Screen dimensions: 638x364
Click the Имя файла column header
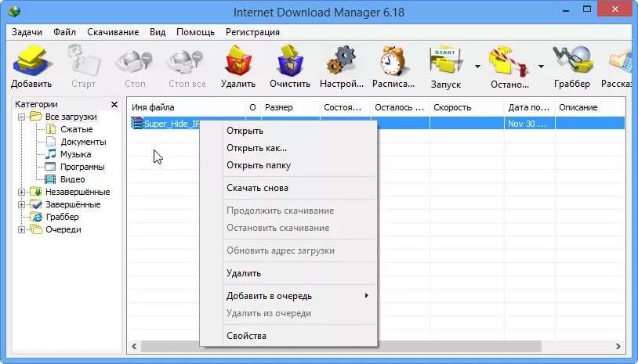tap(186, 107)
